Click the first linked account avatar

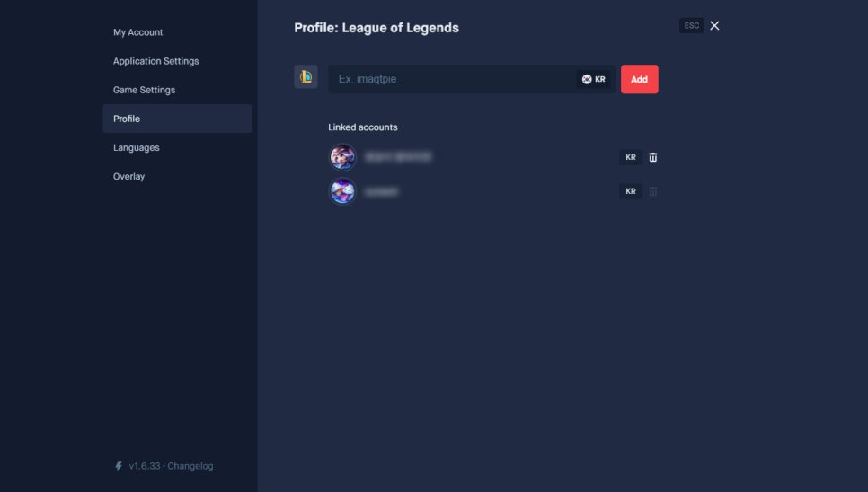pos(342,157)
